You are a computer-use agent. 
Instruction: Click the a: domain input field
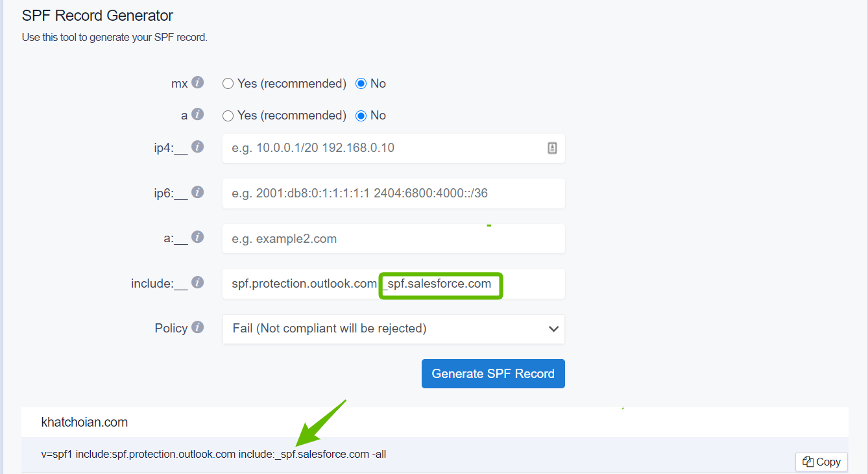394,239
